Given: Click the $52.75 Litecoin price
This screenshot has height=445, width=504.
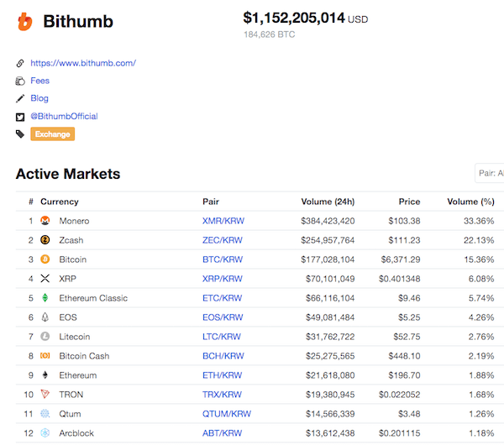Looking at the screenshot, I should point(407,337).
